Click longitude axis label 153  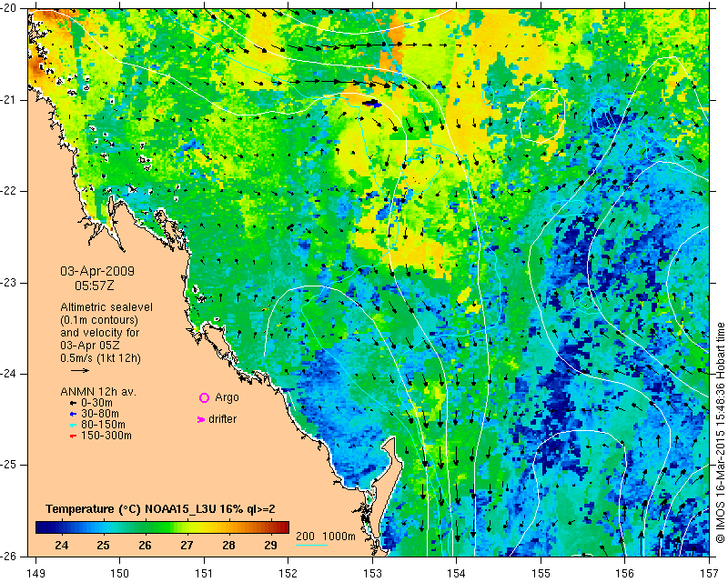coord(372,574)
